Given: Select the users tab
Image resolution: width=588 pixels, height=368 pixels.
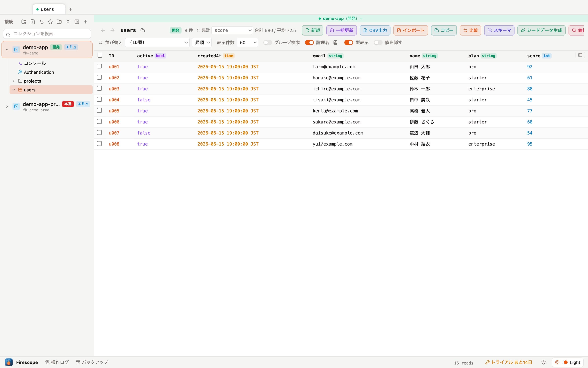Looking at the screenshot, I should click(x=49, y=10).
